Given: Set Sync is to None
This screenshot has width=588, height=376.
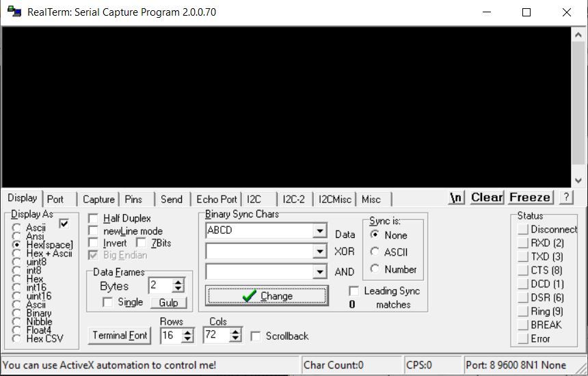Looking at the screenshot, I should pyautogui.click(x=375, y=234).
